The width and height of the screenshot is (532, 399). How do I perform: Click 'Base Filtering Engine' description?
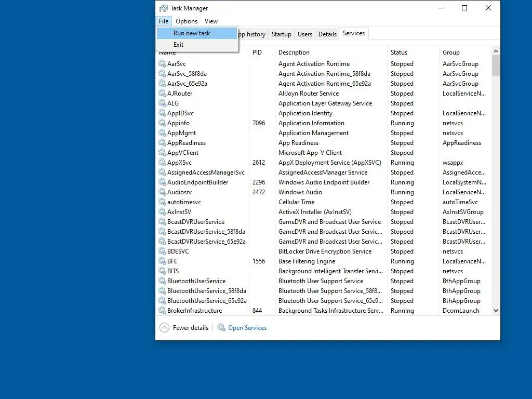pos(307,261)
